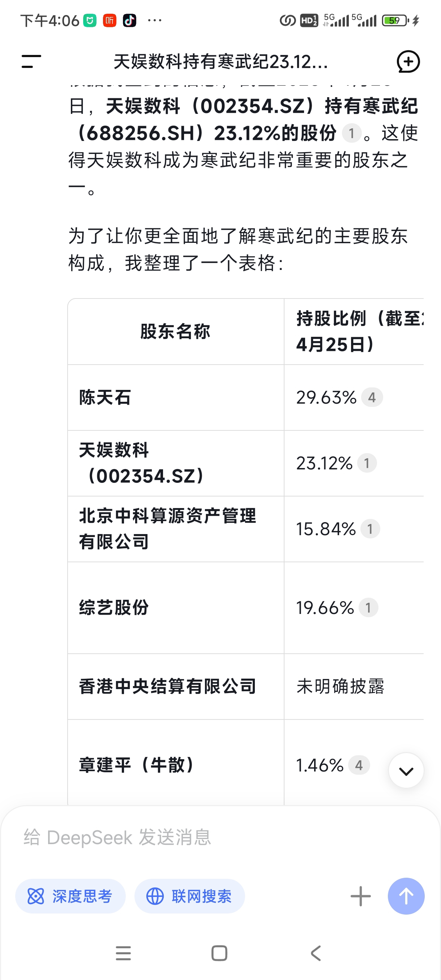Tap Android recent apps navigation icon

(123, 953)
